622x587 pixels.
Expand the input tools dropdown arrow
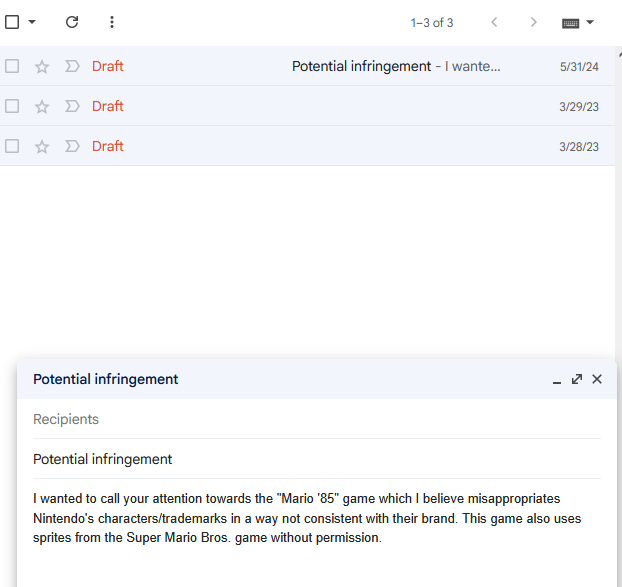(590, 22)
